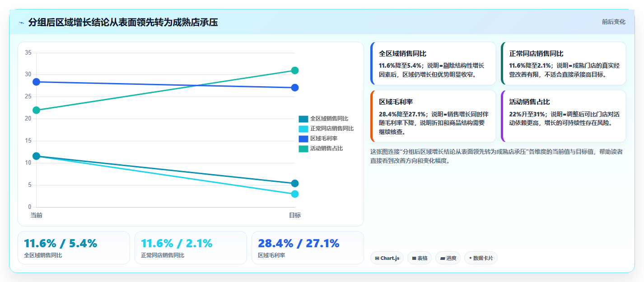Toggle the 区域毛利率 legend swatch

(x=303, y=139)
